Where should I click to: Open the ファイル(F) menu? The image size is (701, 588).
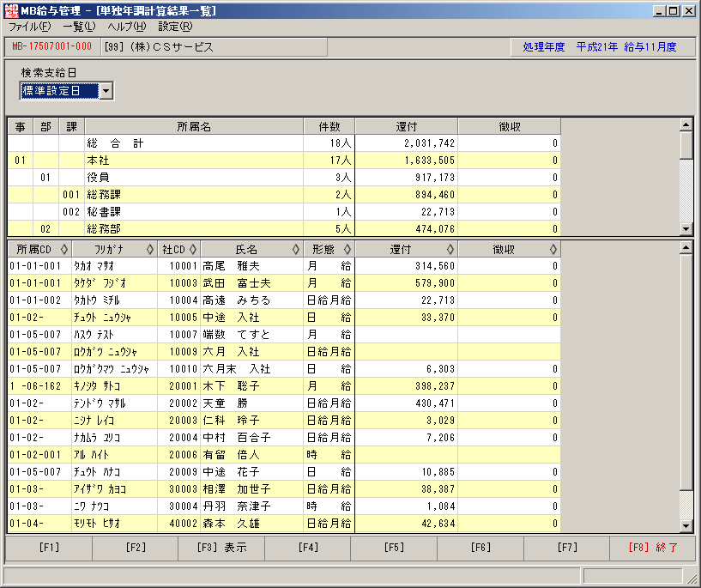click(x=29, y=27)
